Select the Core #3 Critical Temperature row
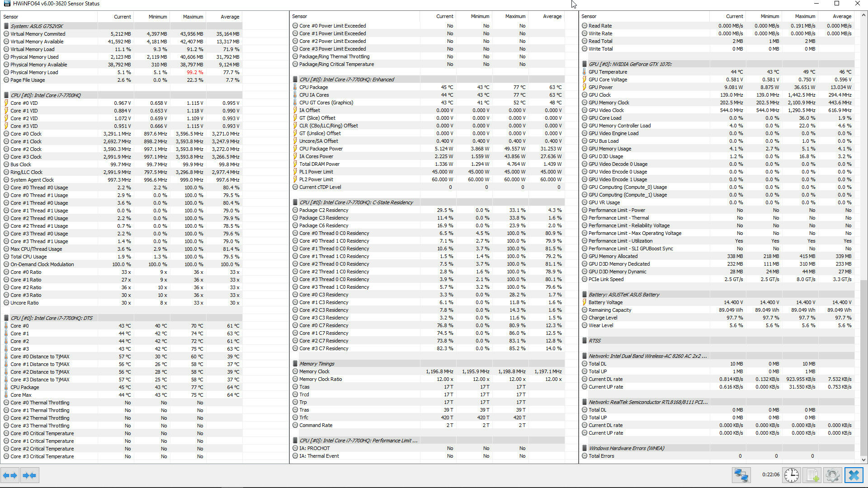868x488 pixels. pos(122,456)
